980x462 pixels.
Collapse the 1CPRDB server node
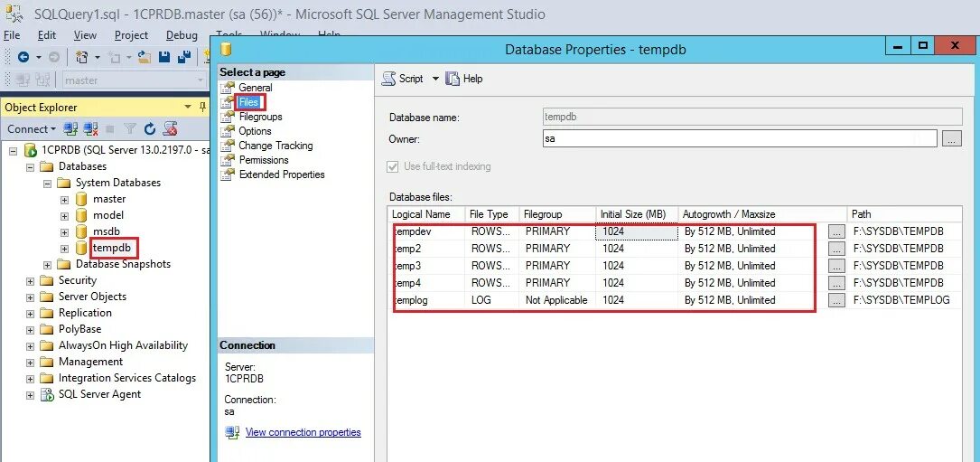click(x=14, y=151)
